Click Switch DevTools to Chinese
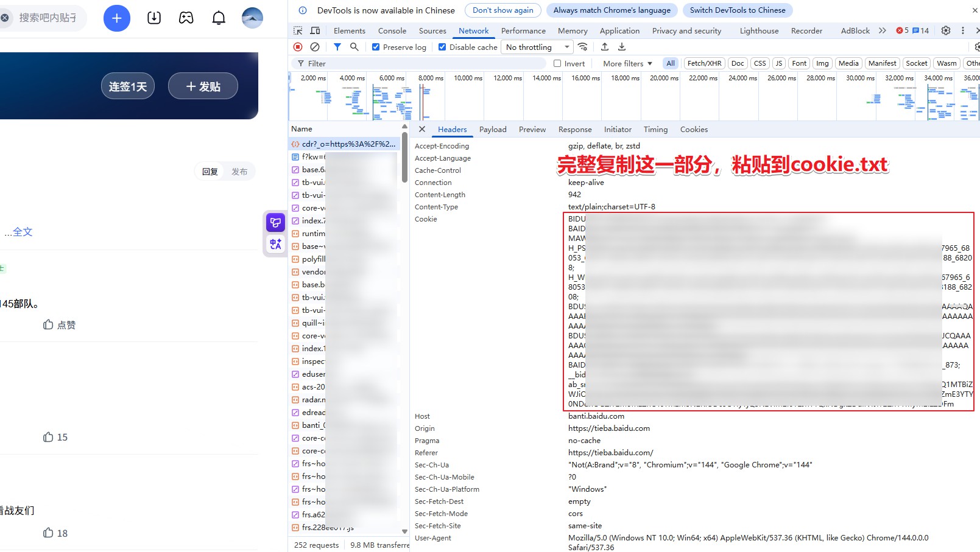The image size is (980, 552). coord(738,10)
